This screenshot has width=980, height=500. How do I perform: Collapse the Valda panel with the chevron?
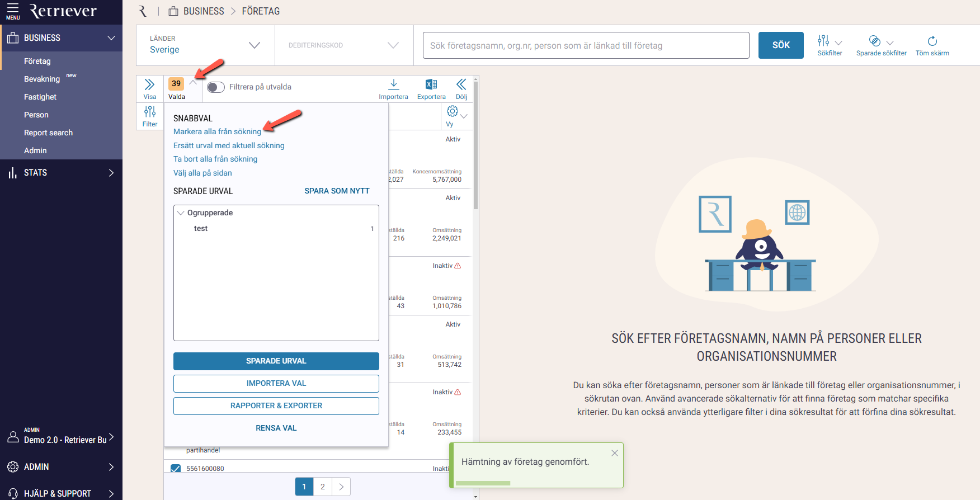point(193,83)
